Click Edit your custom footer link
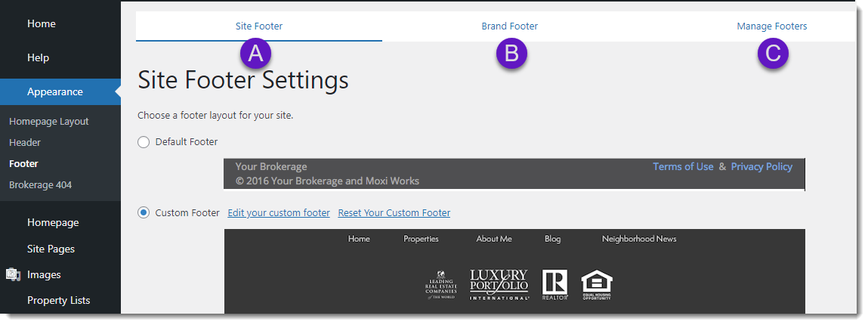The height and width of the screenshot is (325, 868). tap(279, 213)
